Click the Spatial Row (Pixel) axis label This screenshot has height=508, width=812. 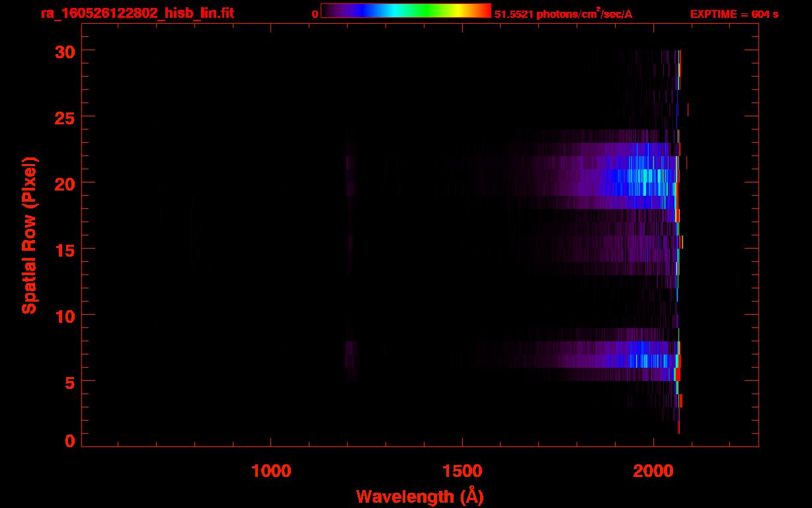[x=29, y=235]
